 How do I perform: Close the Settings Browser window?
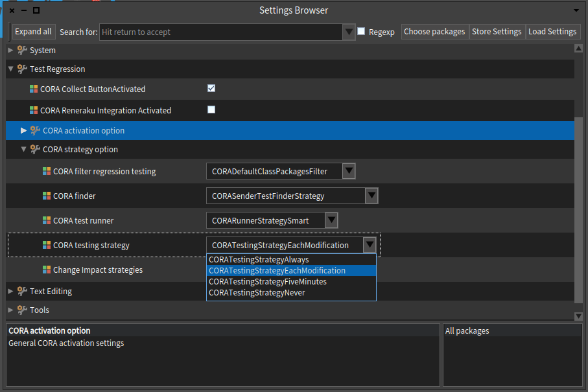tap(12, 10)
